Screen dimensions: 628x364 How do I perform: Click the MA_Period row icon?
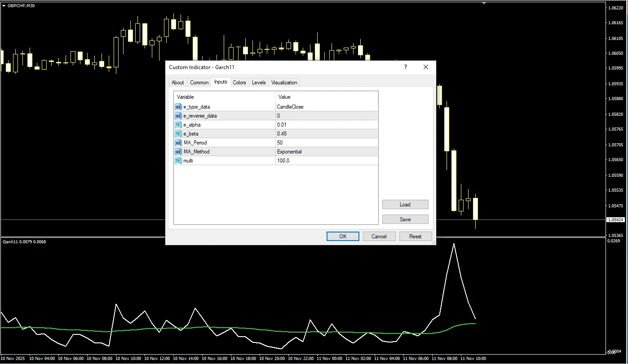tap(178, 143)
